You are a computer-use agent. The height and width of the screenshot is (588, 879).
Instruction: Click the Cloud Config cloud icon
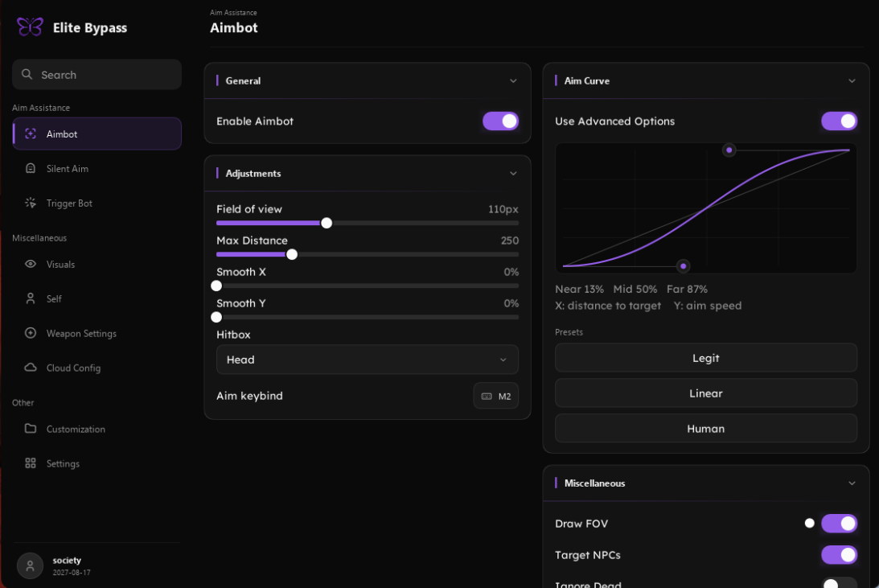31,367
